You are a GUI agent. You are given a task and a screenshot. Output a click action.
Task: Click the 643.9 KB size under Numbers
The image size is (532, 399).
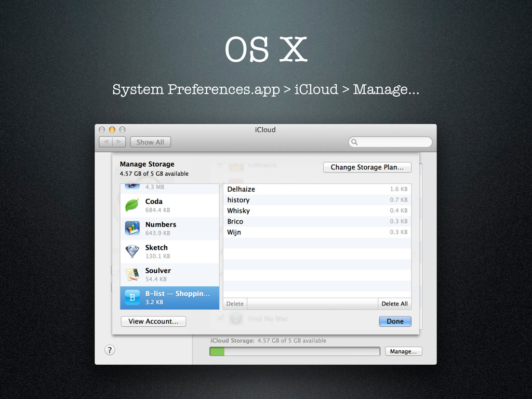pos(158,233)
